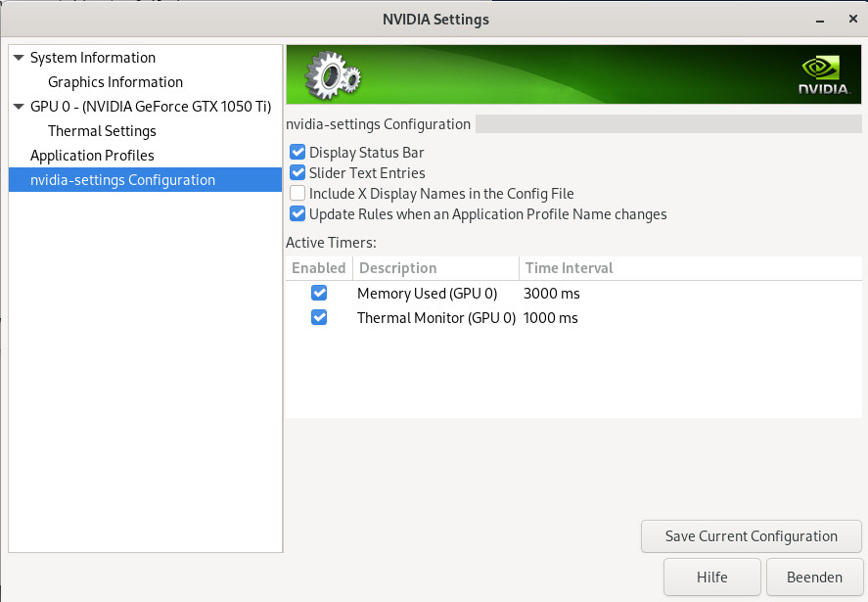
Task: Uncheck Slider Text Entries
Action: 297,173
